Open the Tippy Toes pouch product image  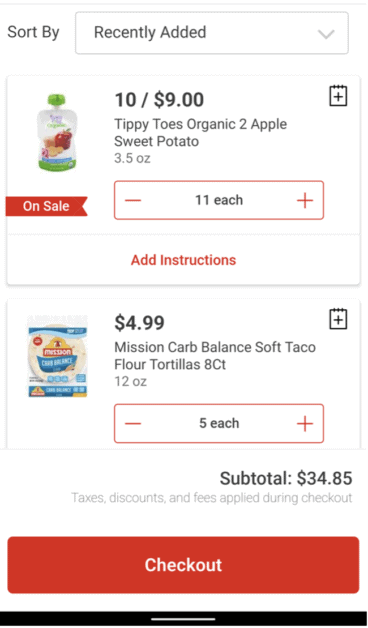[x=57, y=133]
